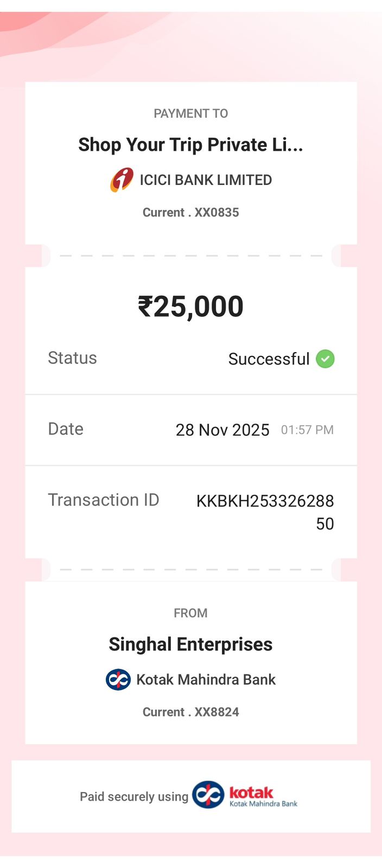
Task: Tap the rupee symbol in the amount
Action: 145,307
